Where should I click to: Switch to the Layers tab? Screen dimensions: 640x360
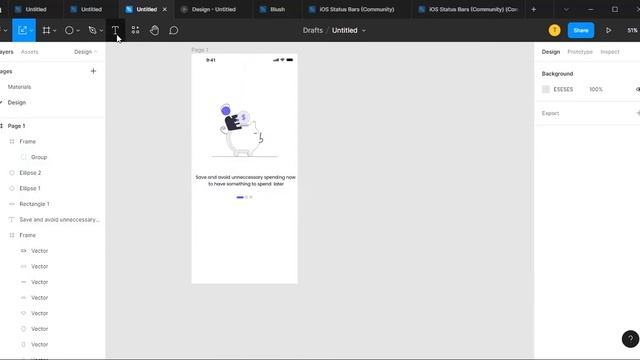[x=6, y=52]
